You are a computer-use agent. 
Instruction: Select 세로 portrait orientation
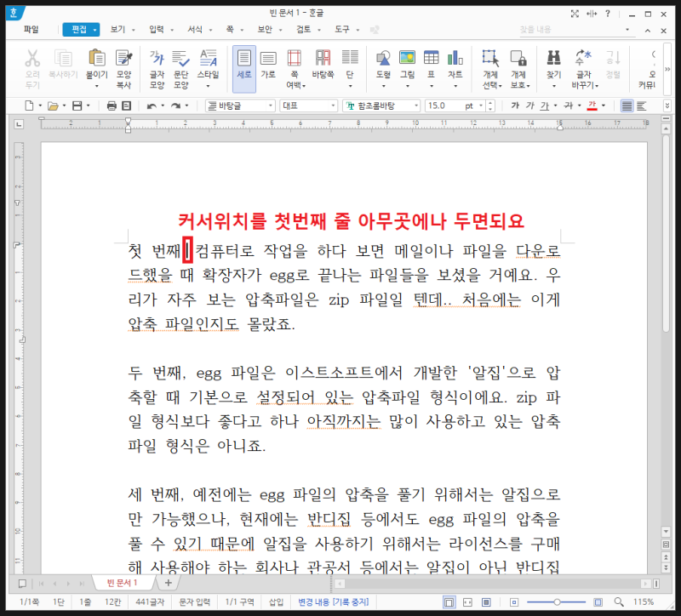pyautogui.click(x=244, y=69)
